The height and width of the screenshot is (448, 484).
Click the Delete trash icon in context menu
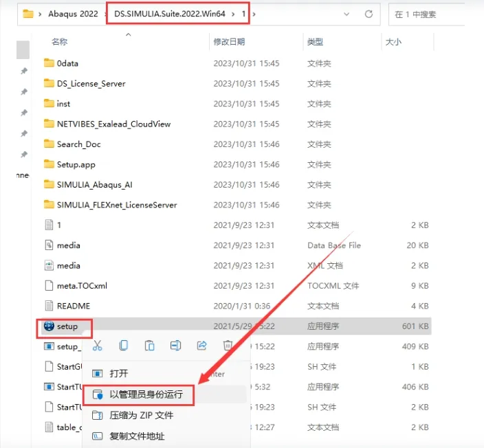click(x=228, y=346)
